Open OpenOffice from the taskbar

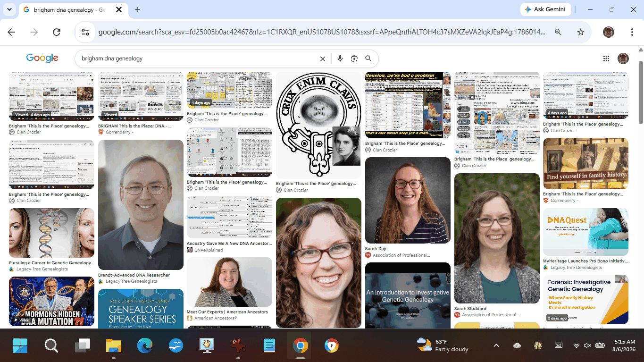pyautogui.click(x=176, y=346)
